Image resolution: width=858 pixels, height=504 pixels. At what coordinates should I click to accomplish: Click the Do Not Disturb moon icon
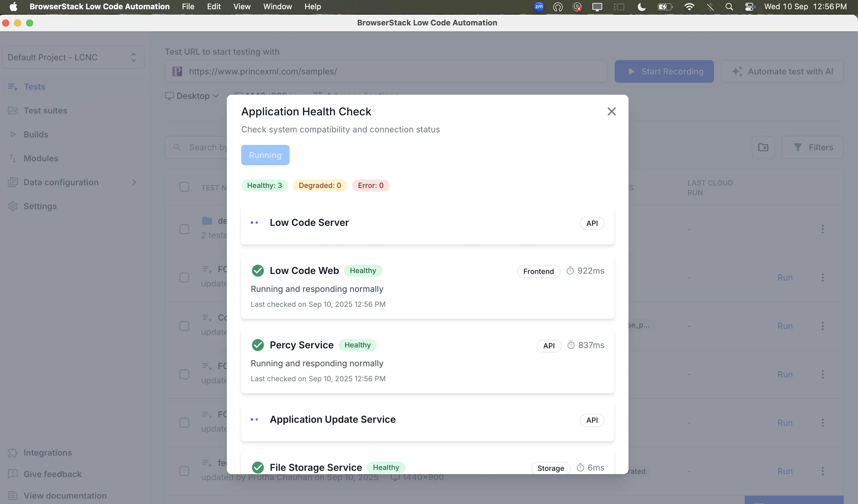tap(641, 7)
